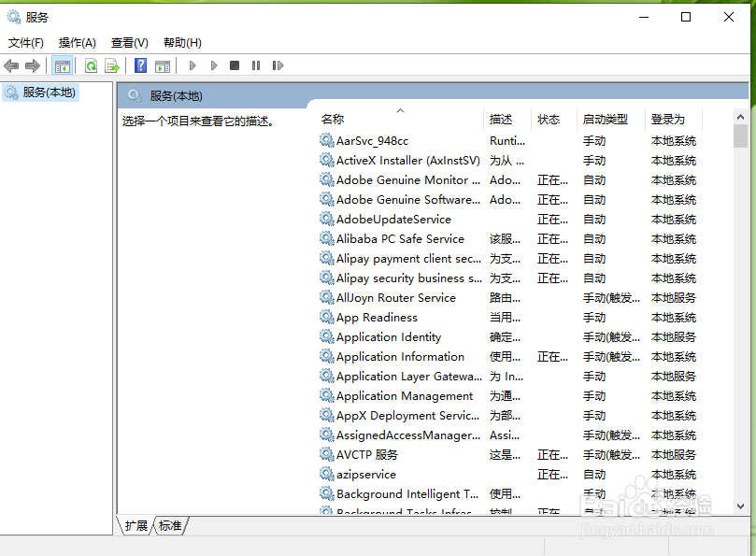756x556 pixels.
Task: Switch to the 扩展 tab
Action: click(x=135, y=525)
